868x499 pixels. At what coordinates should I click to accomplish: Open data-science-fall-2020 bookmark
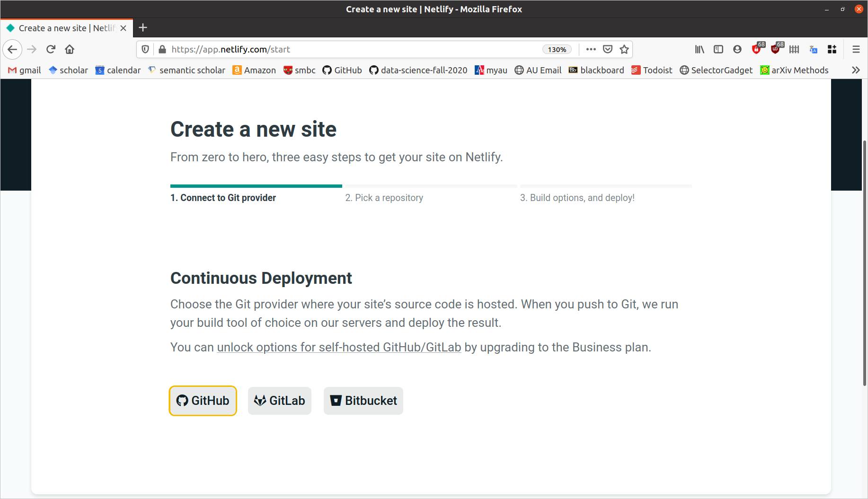point(418,70)
